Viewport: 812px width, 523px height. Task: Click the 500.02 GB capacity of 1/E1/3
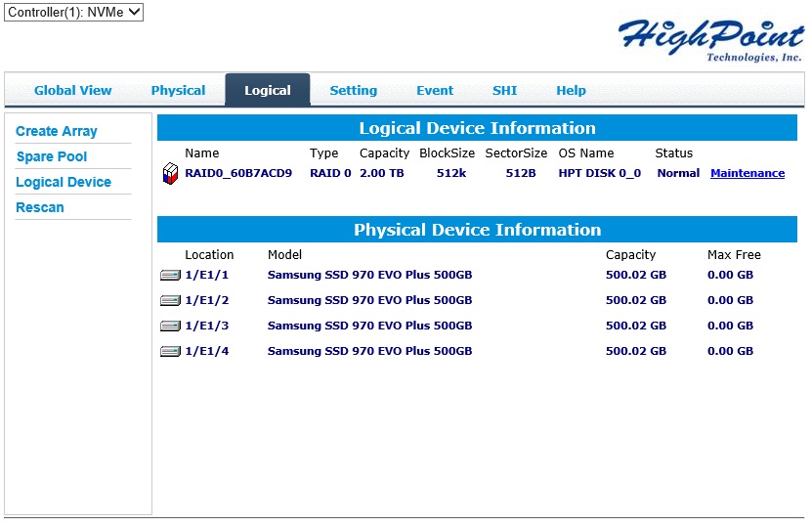pos(636,326)
